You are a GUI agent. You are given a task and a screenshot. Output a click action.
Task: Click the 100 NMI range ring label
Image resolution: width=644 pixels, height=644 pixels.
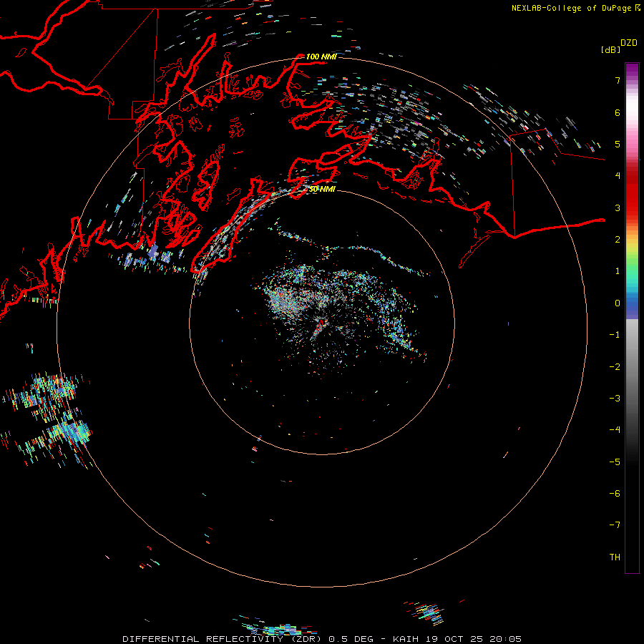321,57
